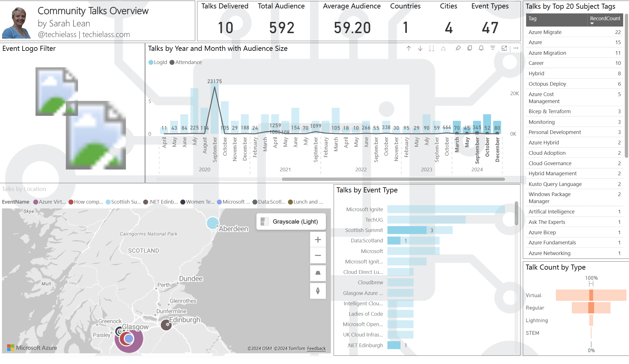Click the map pitch tilt button
Image resolution: width=629 pixels, height=364 pixels.
[x=318, y=273]
